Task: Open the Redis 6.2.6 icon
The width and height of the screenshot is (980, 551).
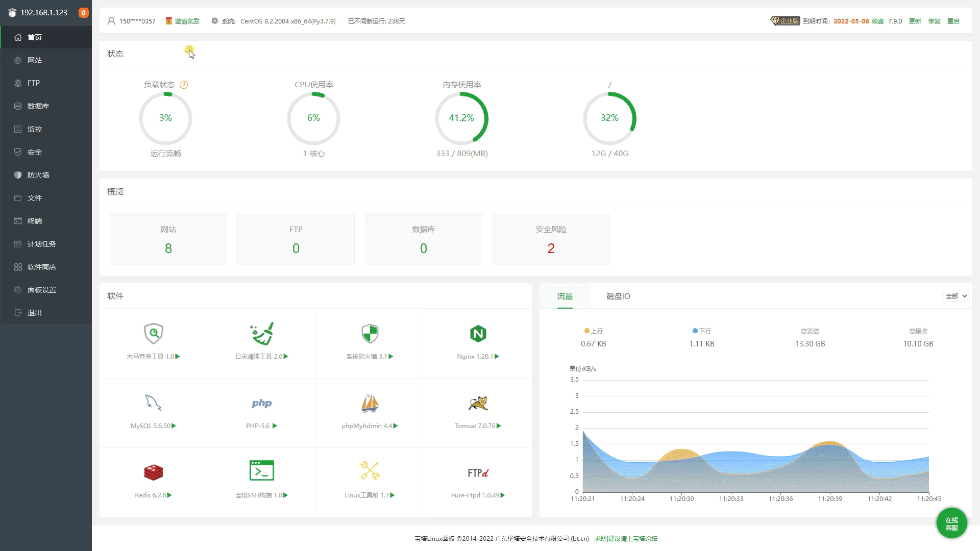Action: click(x=153, y=472)
